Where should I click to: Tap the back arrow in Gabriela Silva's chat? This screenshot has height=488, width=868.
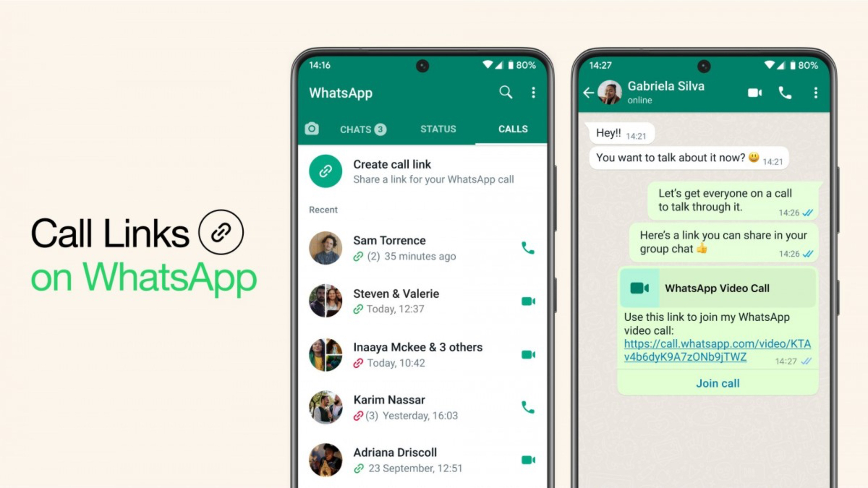tap(590, 92)
